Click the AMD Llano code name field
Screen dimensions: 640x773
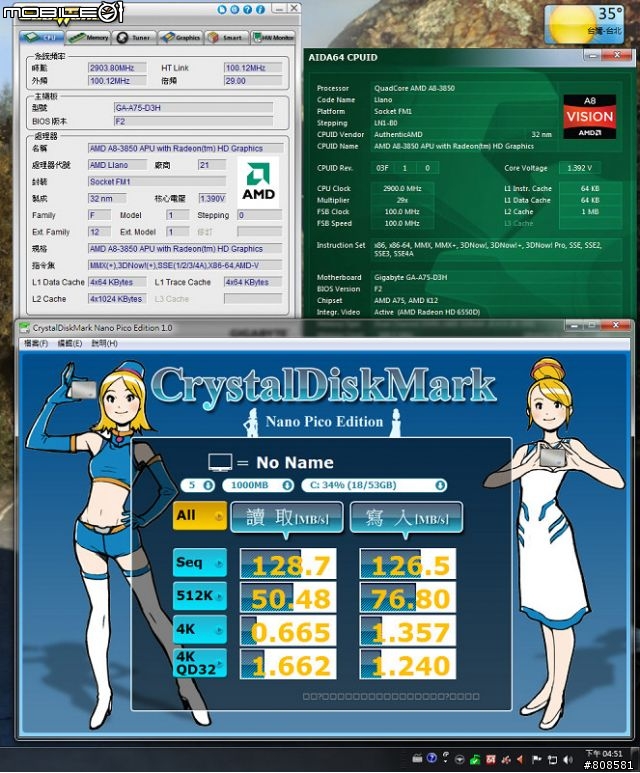click(x=117, y=165)
